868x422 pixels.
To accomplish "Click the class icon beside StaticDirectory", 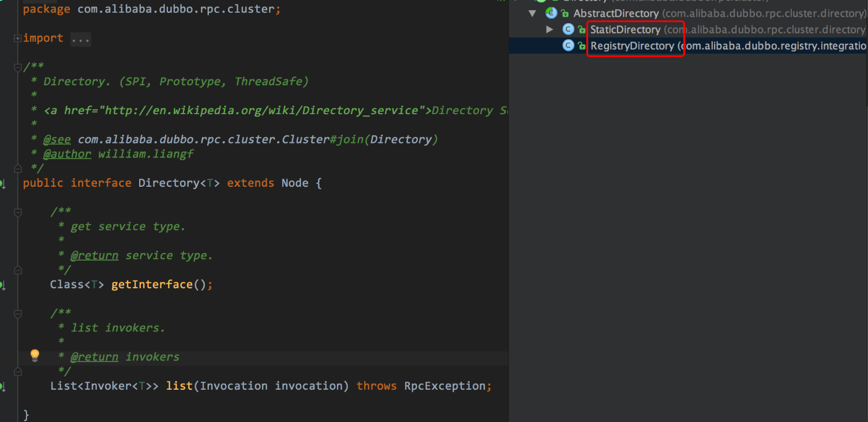I will 568,29.
